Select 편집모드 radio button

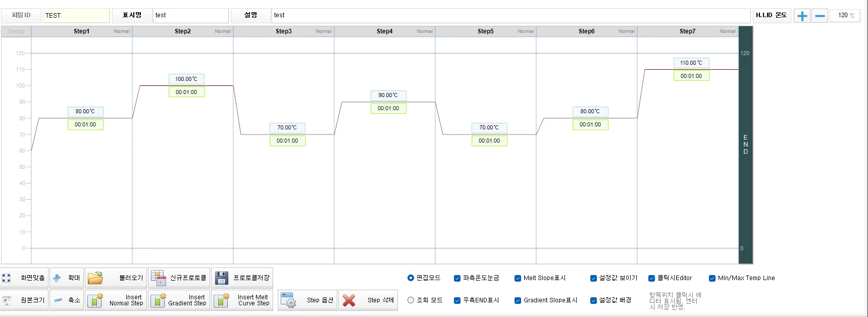click(411, 278)
